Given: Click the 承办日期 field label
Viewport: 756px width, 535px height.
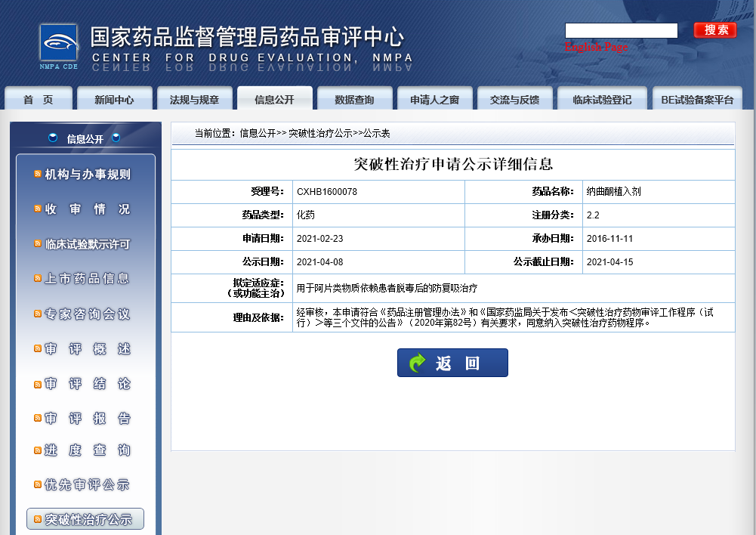Looking at the screenshot, I should tap(553, 238).
